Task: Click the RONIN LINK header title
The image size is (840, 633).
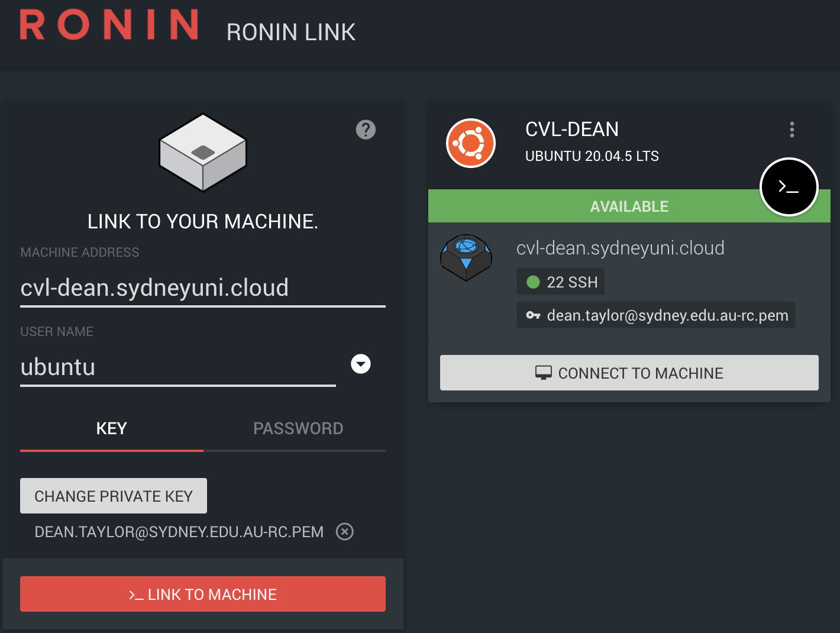Action: pos(291,32)
